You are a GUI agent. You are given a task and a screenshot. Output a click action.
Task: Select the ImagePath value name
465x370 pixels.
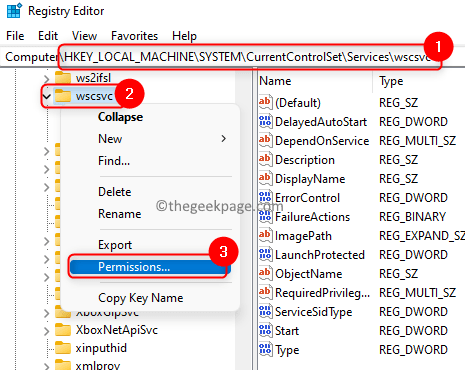(303, 236)
